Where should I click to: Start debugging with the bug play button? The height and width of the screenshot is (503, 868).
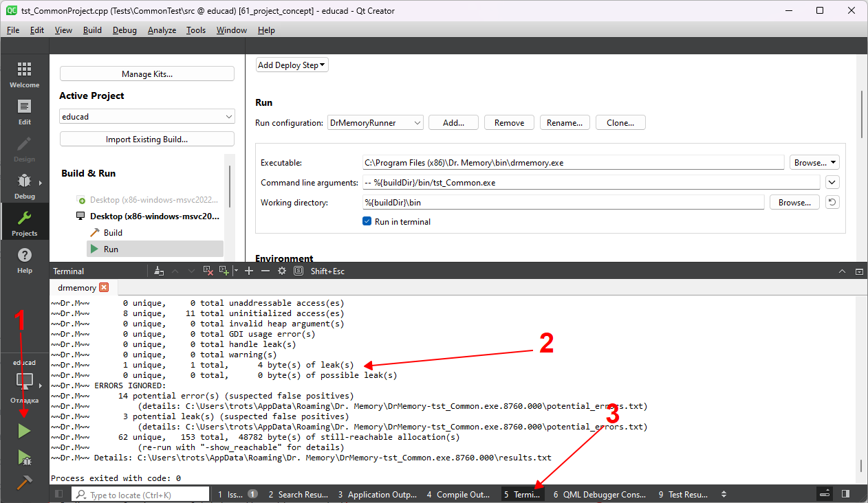(x=24, y=458)
